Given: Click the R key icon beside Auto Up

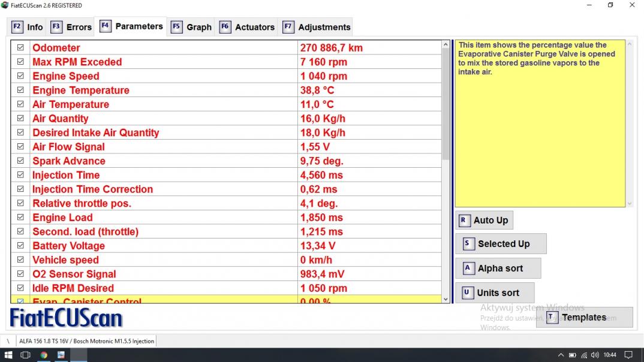Looking at the screenshot, I should click(x=463, y=221).
